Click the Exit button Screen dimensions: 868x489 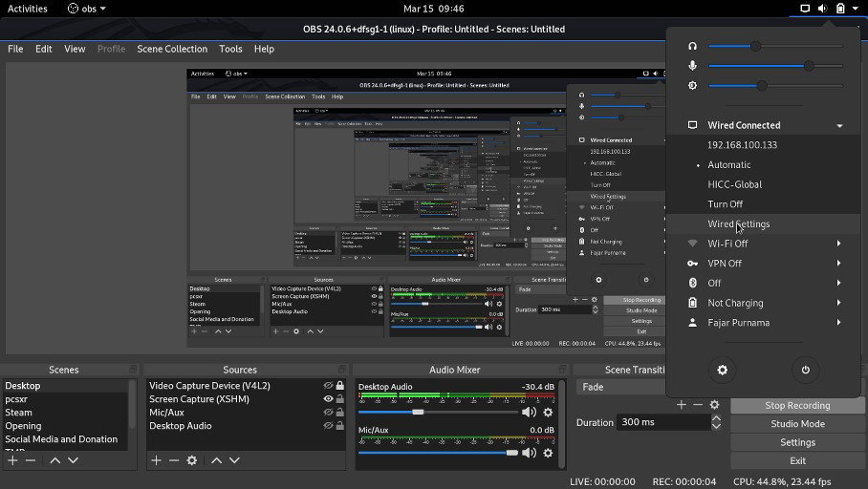797,460
